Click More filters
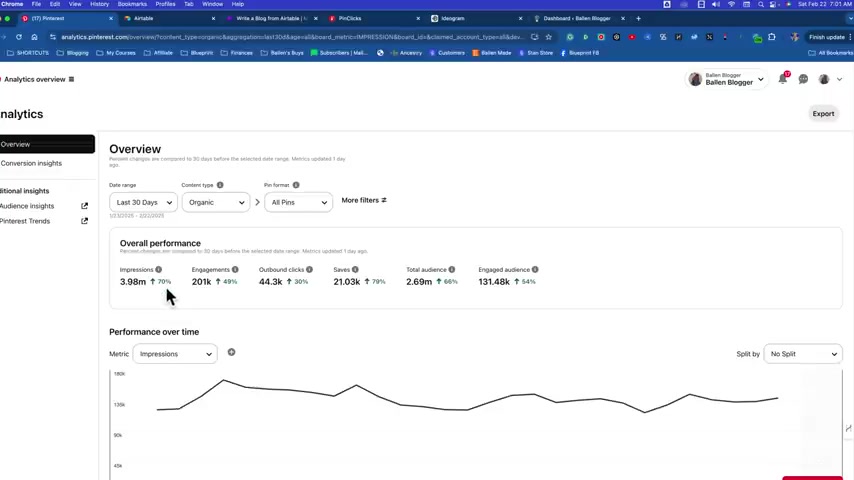Viewport: 854px width, 480px height. pos(364,200)
